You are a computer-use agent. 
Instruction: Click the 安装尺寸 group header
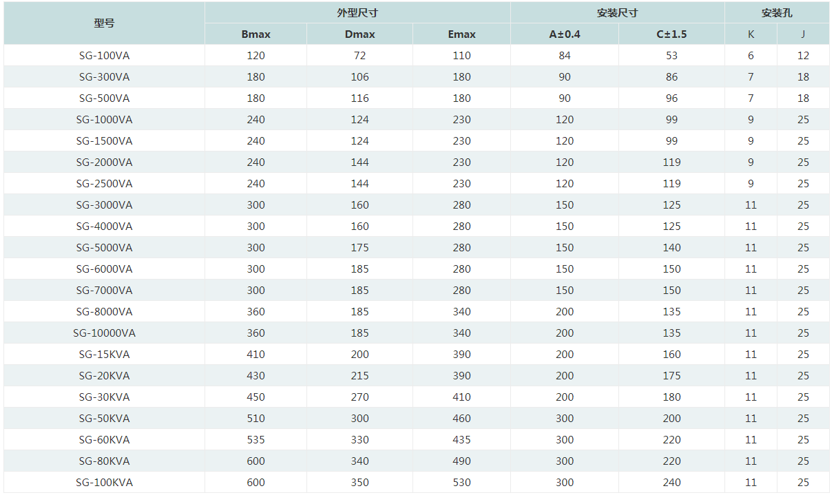coord(617,13)
